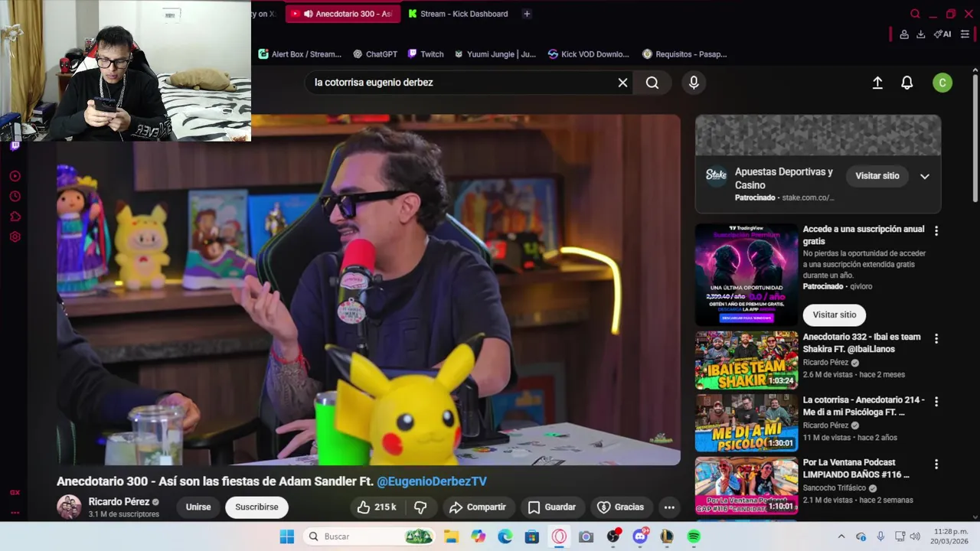
Task: Clear the YouTube search box text
Action: (622, 83)
